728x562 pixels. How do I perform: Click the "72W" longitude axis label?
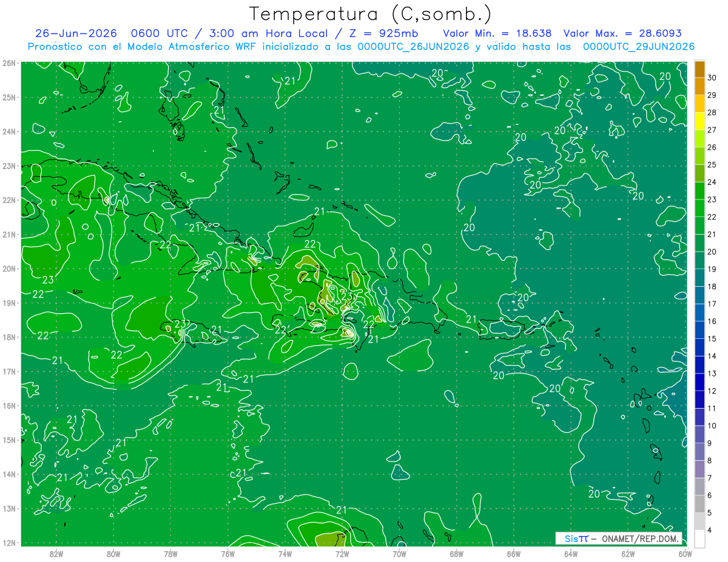coord(342,554)
